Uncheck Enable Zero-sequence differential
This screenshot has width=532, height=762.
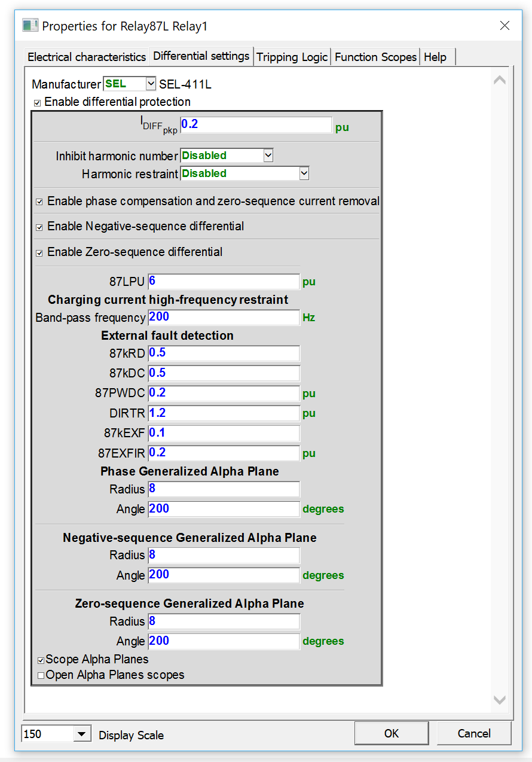(39, 252)
